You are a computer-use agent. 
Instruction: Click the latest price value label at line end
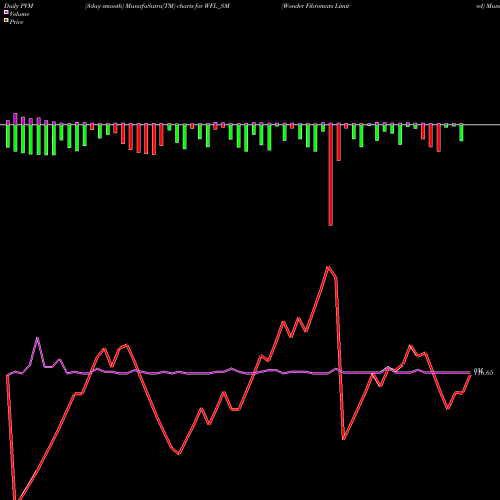point(483,372)
